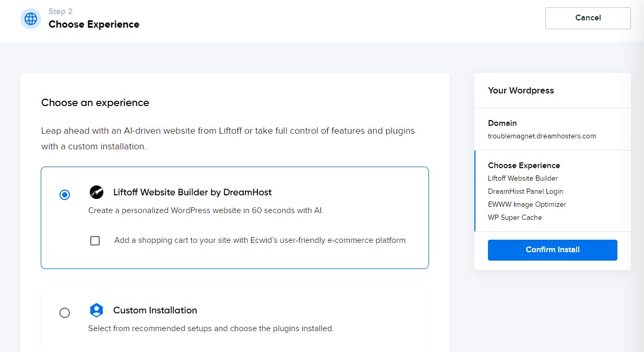644x352 pixels.
Task: Click the 'Add a shopping cart' Ecwid label
Action: tap(260, 241)
